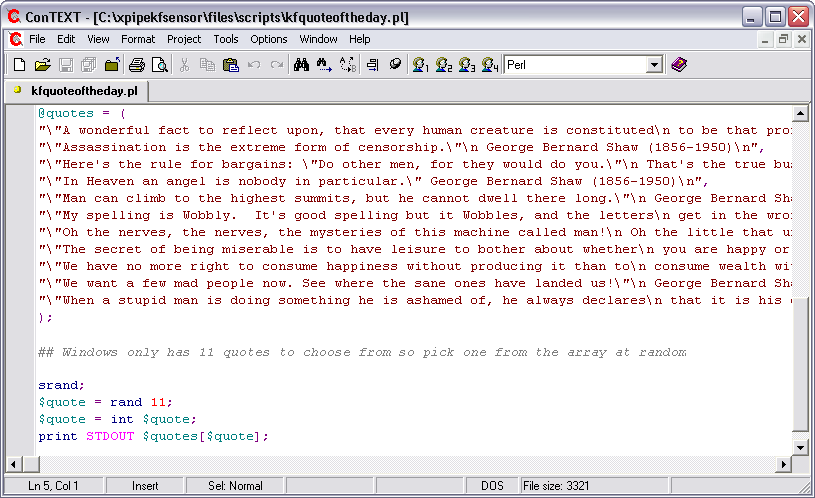Viewport: 815px width, 498px height.
Task: Click the Close file icon in toolbar
Action: point(111,65)
